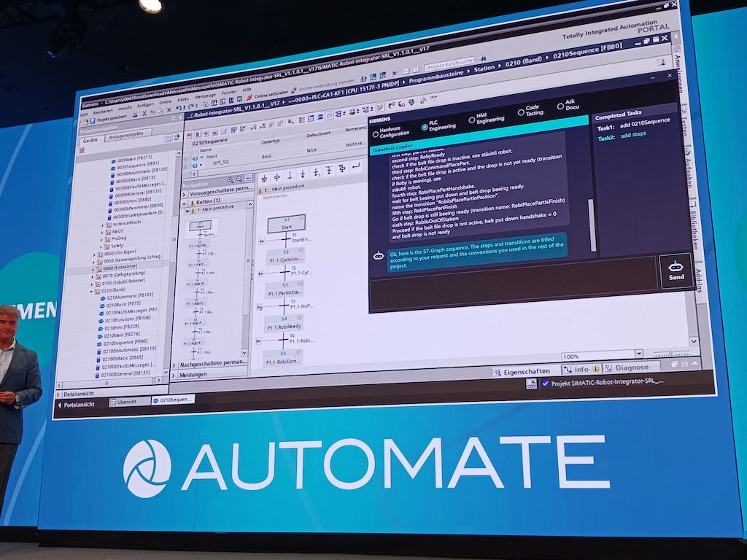Select 0210DbBasic [DB65] block

[120, 358]
